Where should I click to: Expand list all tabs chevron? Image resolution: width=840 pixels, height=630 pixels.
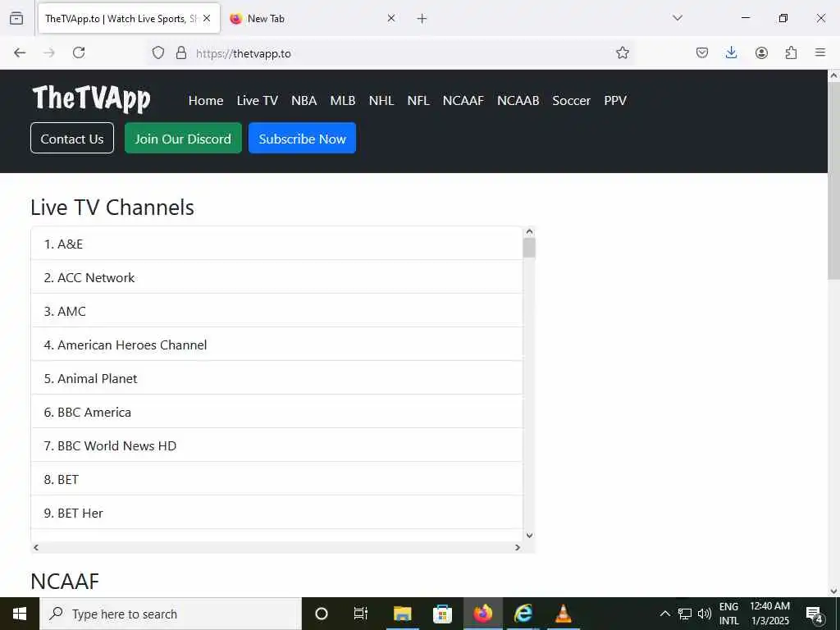pyautogui.click(x=678, y=18)
